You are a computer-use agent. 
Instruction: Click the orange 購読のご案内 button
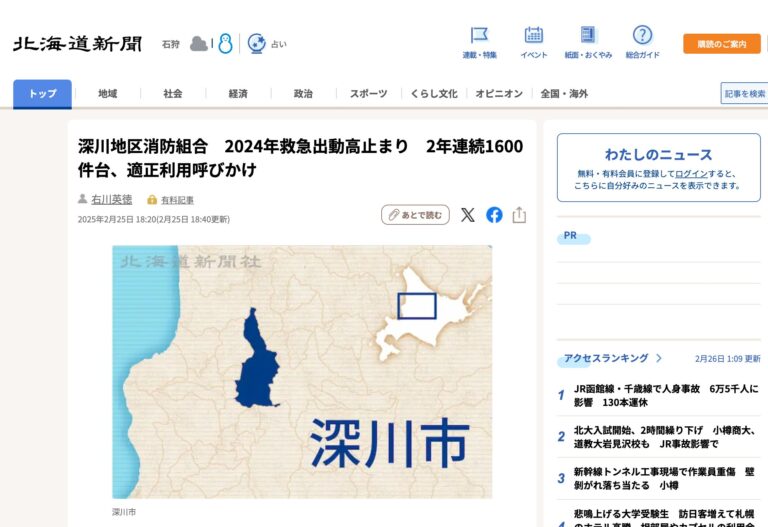(x=721, y=44)
